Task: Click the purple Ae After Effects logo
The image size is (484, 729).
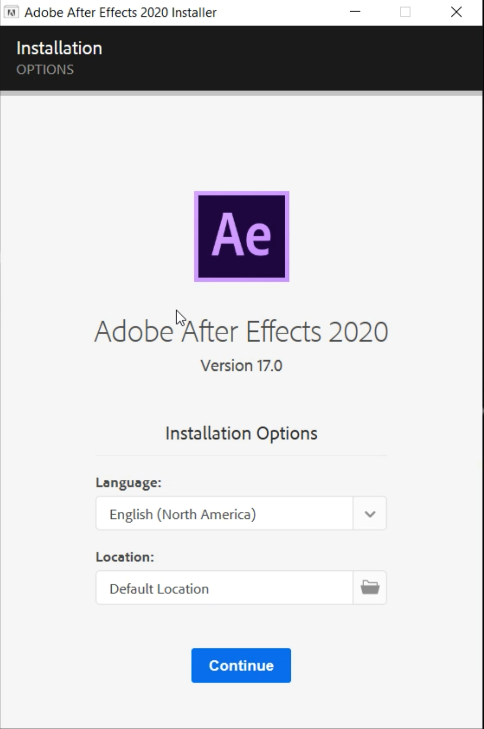Action: coord(242,236)
